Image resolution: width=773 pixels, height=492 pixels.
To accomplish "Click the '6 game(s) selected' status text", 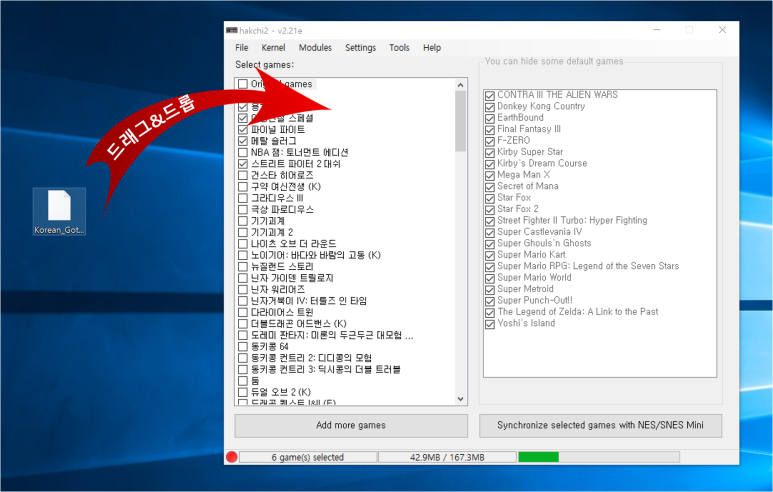I will point(308,457).
